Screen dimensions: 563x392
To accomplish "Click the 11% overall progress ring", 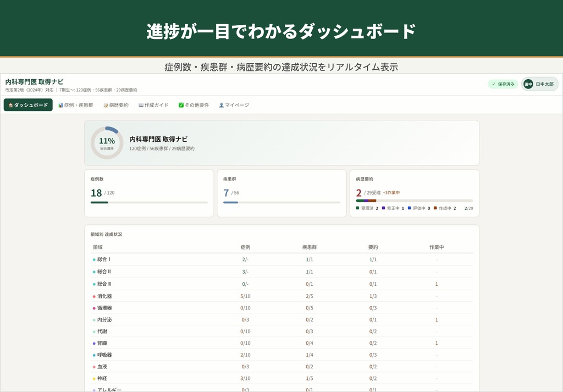I will 107,143.
